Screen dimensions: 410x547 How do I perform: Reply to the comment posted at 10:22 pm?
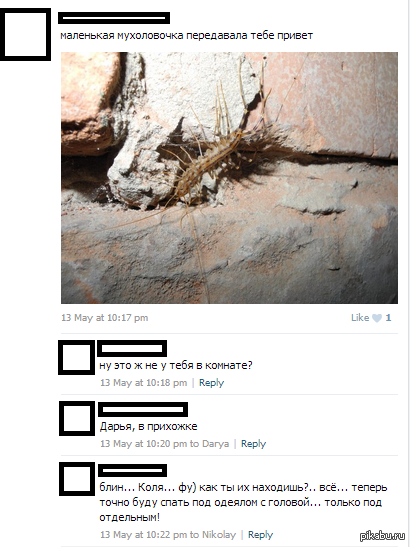[x=260, y=535]
